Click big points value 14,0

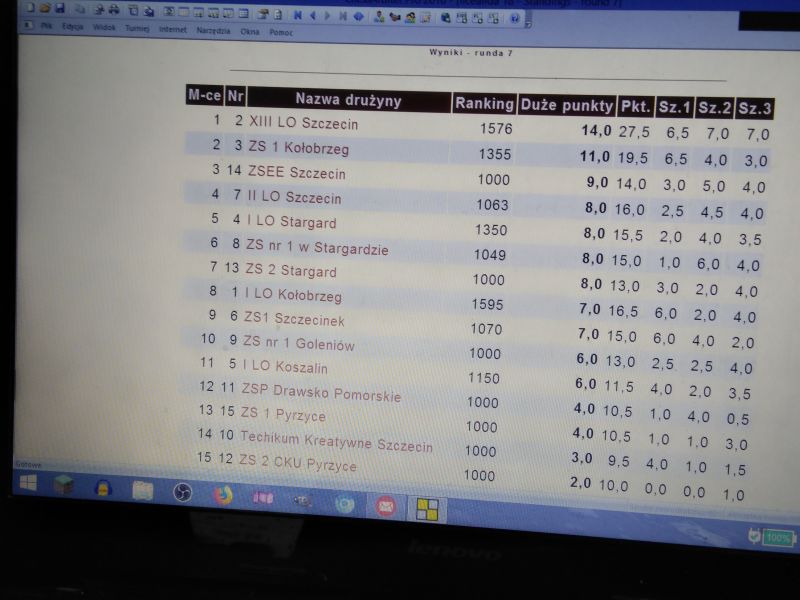pyautogui.click(x=596, y=131)
